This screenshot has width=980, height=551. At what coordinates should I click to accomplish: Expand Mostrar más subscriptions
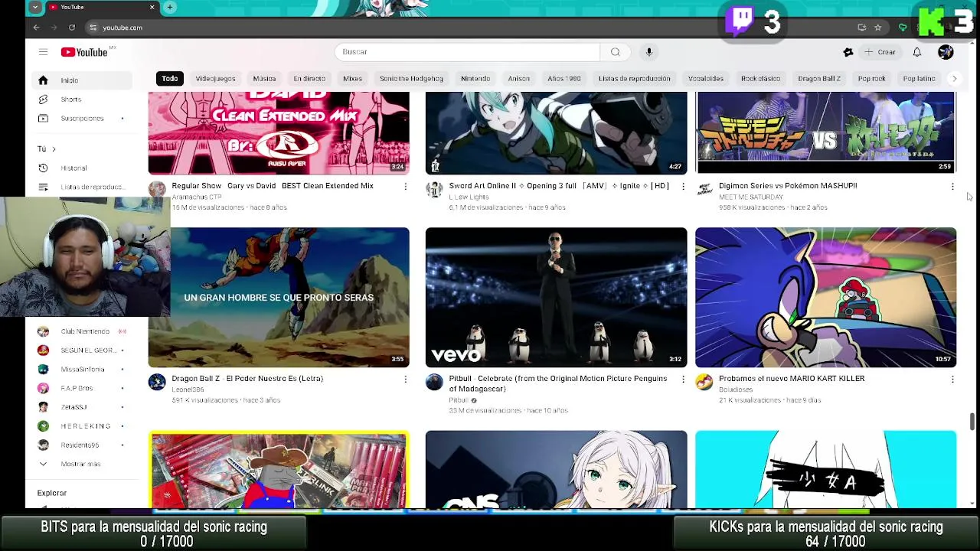tap(83, 464)
